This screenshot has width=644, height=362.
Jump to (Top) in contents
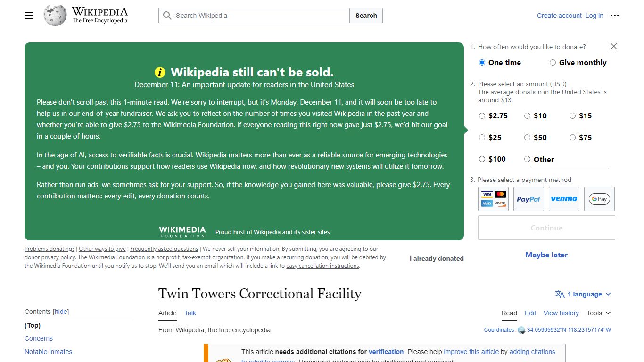coord(33,325)
